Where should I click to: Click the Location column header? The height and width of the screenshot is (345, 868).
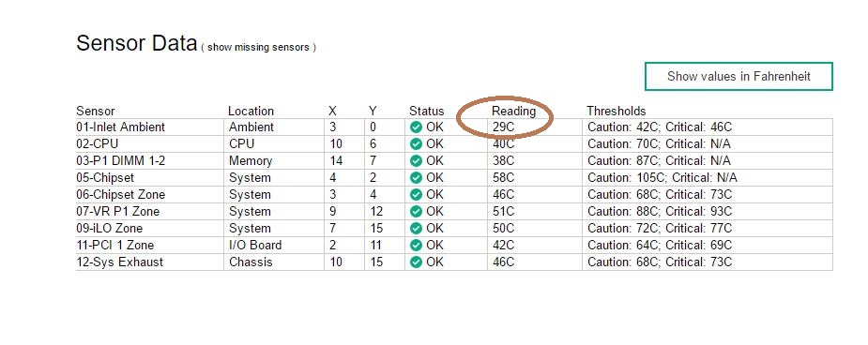[x=251, y=112]
